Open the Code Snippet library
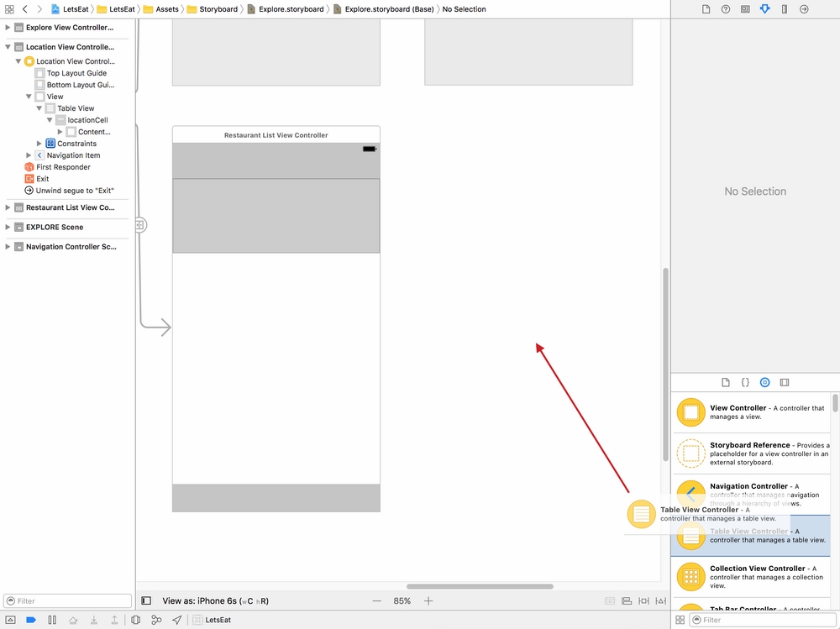840x629 pixels. coord(745,383)
